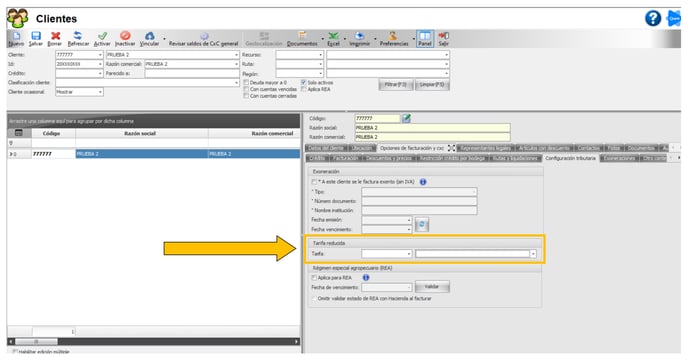This screenshot has width=688, height=361.
Task: Check the factura exento (sin IVA) checkbox
Action: (314, 182)
